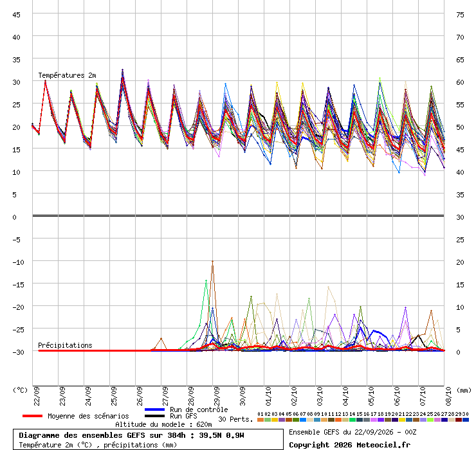This screenshot has width=476, height=450.
Task: Click the Ensemble GEFS du 22/09/2026 text
Action: (x=337, y=432)
